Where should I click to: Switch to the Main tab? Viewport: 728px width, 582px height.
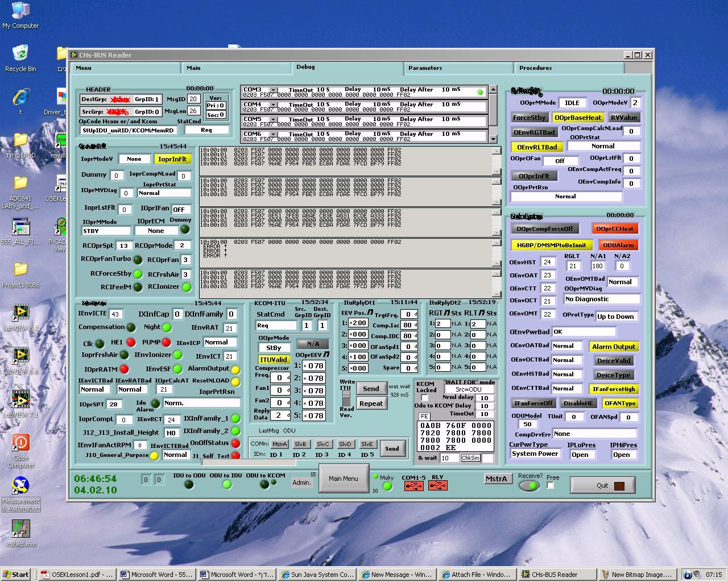click(237, 68)
